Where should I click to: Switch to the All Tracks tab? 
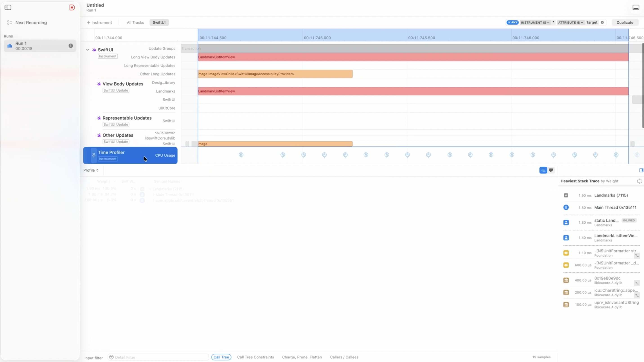tap(135, 23)
